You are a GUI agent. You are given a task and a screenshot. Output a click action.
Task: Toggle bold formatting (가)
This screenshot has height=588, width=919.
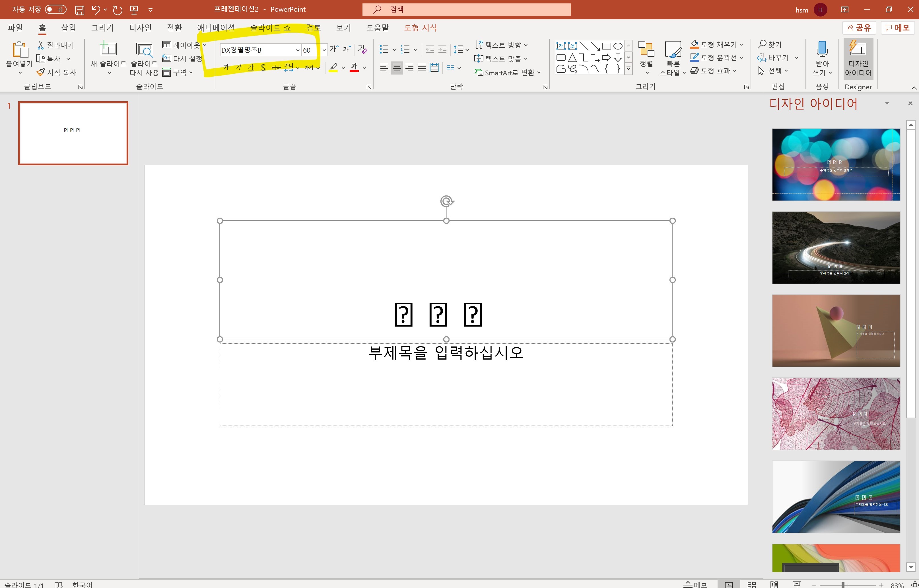(x=226, y=68)
